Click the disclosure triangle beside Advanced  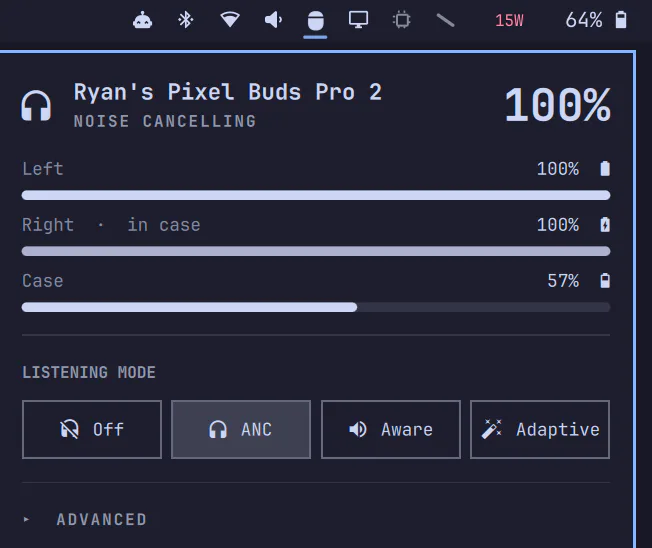pos(26,519)
